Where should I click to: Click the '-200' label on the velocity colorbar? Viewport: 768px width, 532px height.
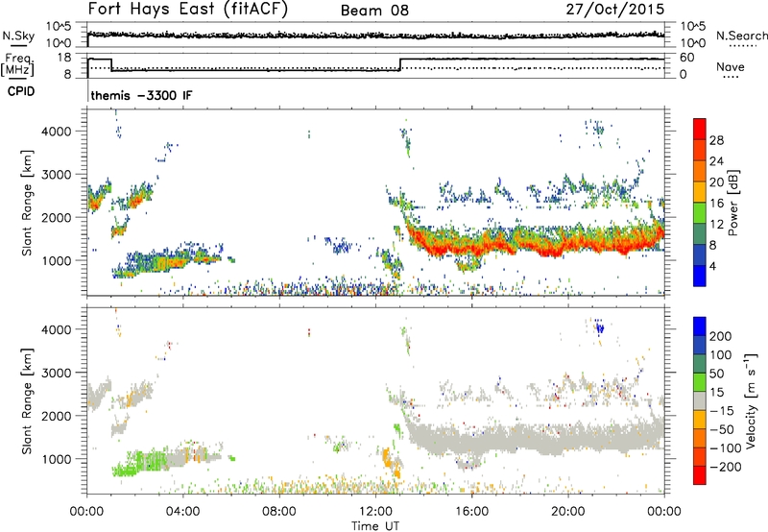[x=725, y=467]
